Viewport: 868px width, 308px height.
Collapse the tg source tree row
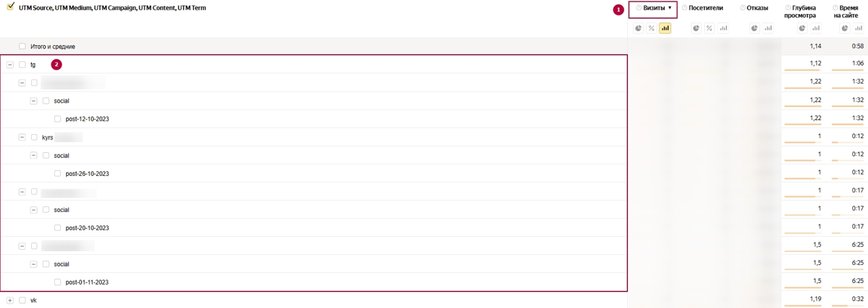[x=10, y=64]
